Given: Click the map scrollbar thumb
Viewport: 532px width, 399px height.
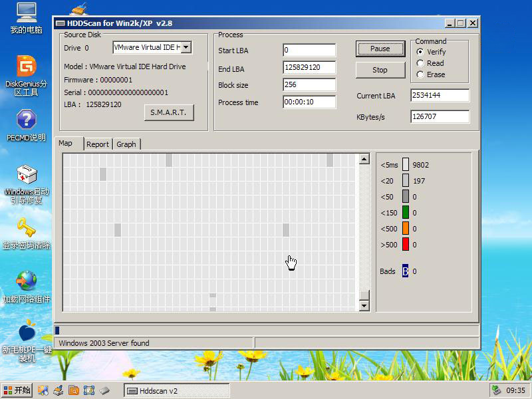Looking at the screenshot, I should click(364, 295).
